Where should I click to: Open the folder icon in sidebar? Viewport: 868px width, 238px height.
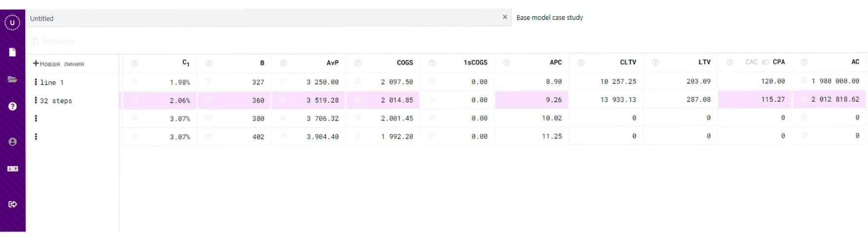[12, 79]
